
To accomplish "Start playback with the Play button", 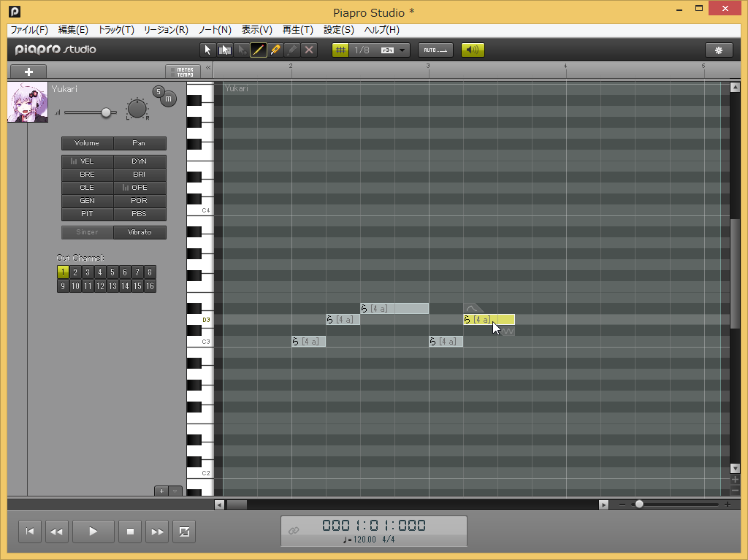I will (93, 532).
